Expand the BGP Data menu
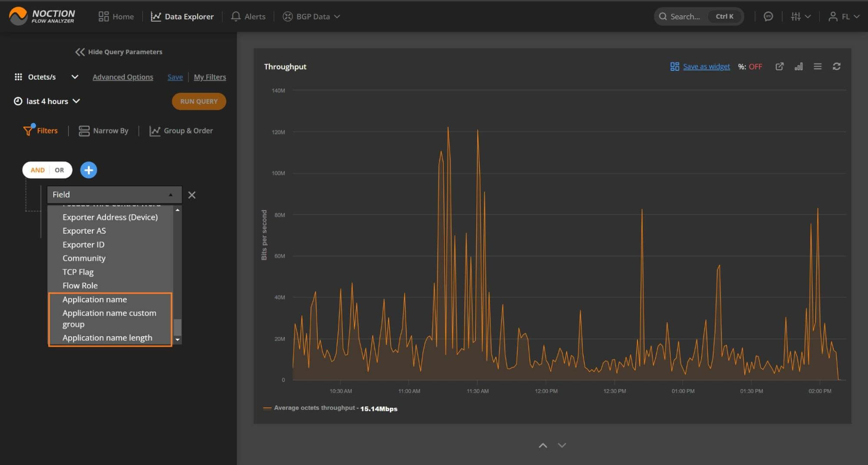The width and height of the screenshot is (868, 465). point(311,16)
